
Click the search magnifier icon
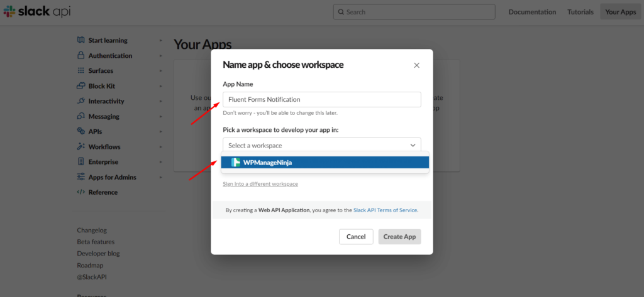tap(341, 12)
